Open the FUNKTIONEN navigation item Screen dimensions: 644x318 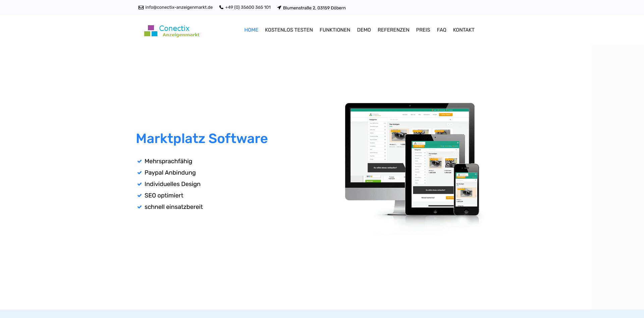click(x=335, y=30)
